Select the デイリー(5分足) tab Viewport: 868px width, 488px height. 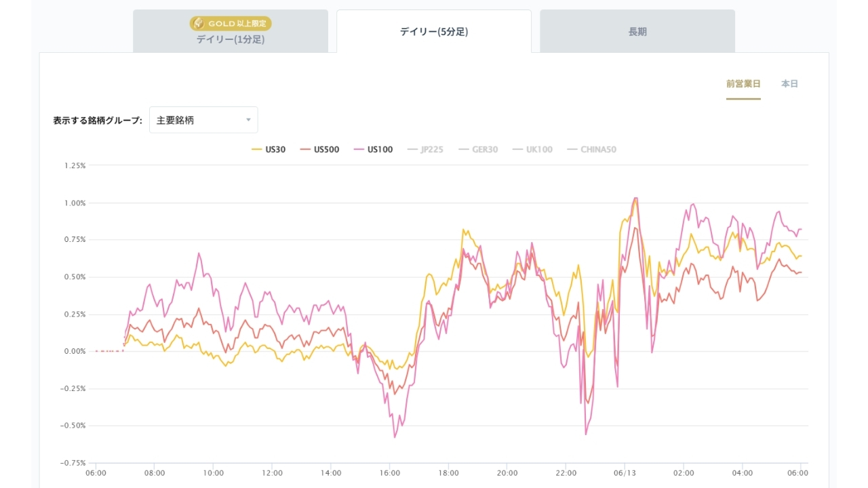[434, 31]
